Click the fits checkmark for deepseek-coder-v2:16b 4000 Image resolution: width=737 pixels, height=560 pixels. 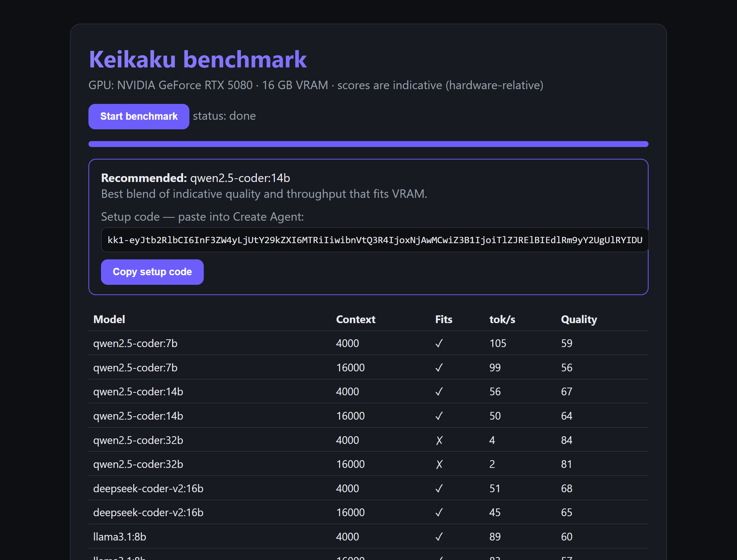pos(439,489)
